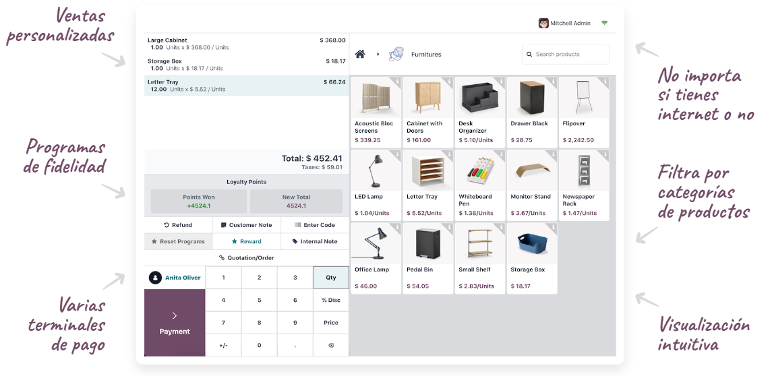Switch the numpad to Price mode

(331, 322)
